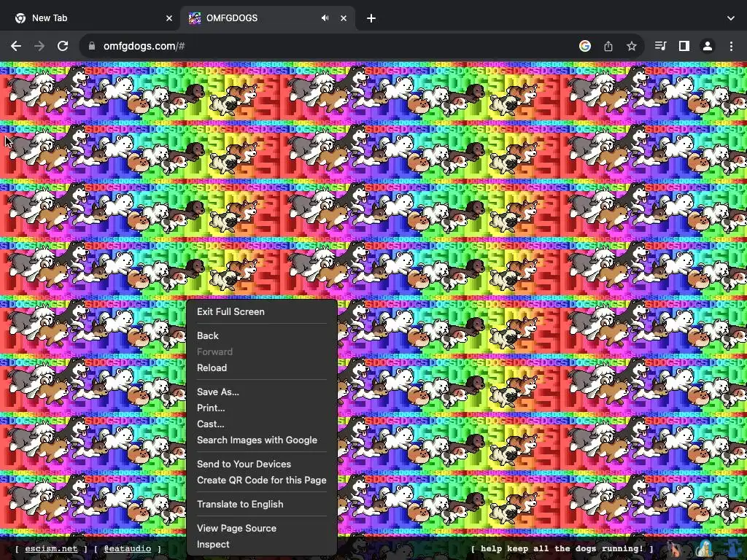Viewport: 747px width, 560px height.
Task: Expand the tab search chevron
Action: click(731, 18)
